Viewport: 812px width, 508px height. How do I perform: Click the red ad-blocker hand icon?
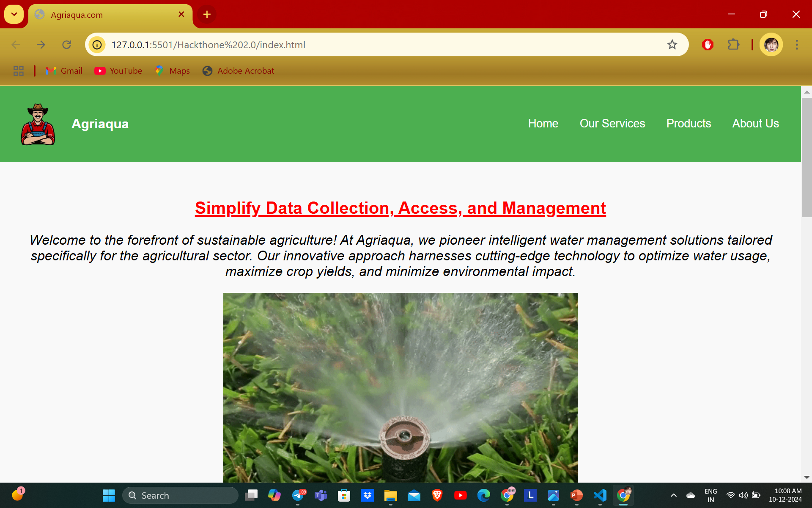pyautogui.click(x=708, y=44)
